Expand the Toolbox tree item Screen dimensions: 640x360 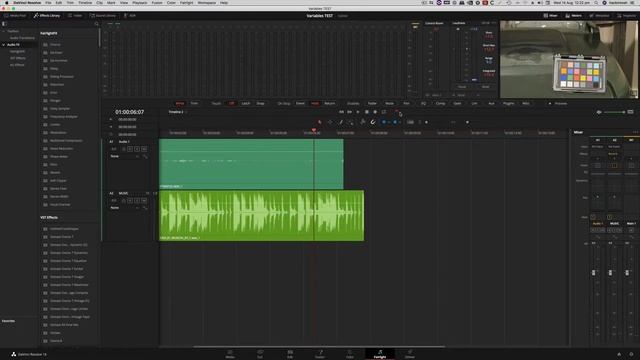[x=4, y=31]
